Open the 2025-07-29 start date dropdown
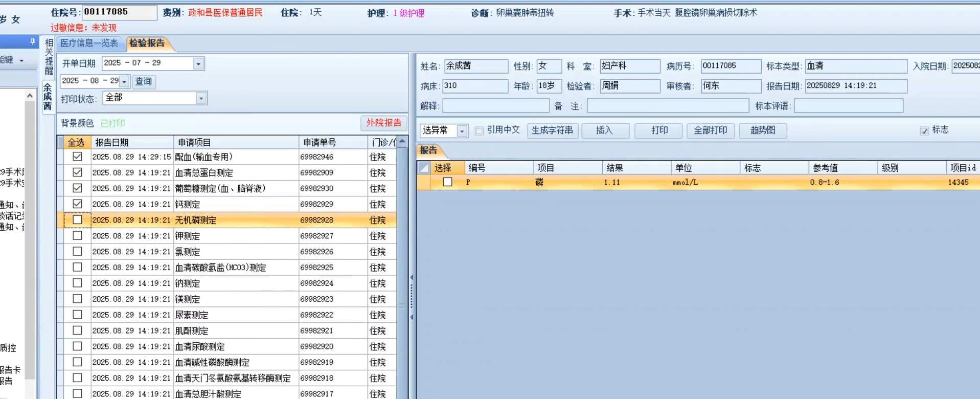This screenshot has height=399, width=980. pos(198,63)
